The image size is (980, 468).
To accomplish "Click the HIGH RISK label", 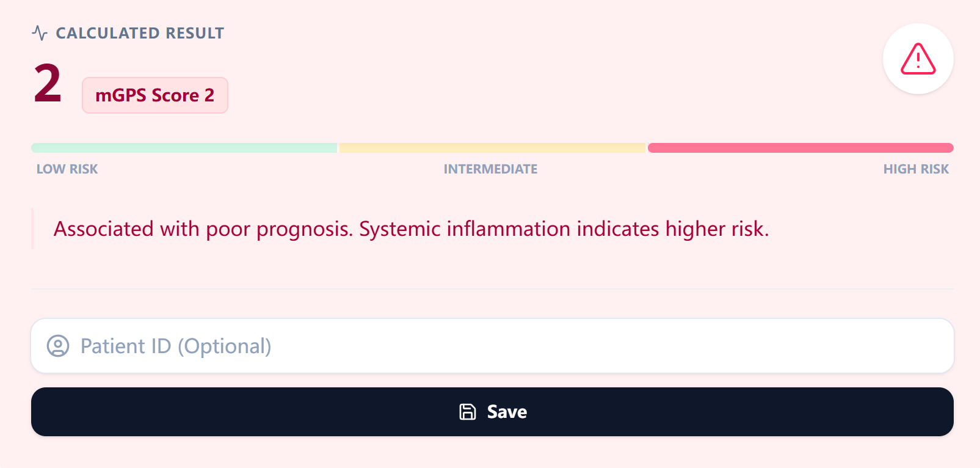I will (x=916, y=169).
